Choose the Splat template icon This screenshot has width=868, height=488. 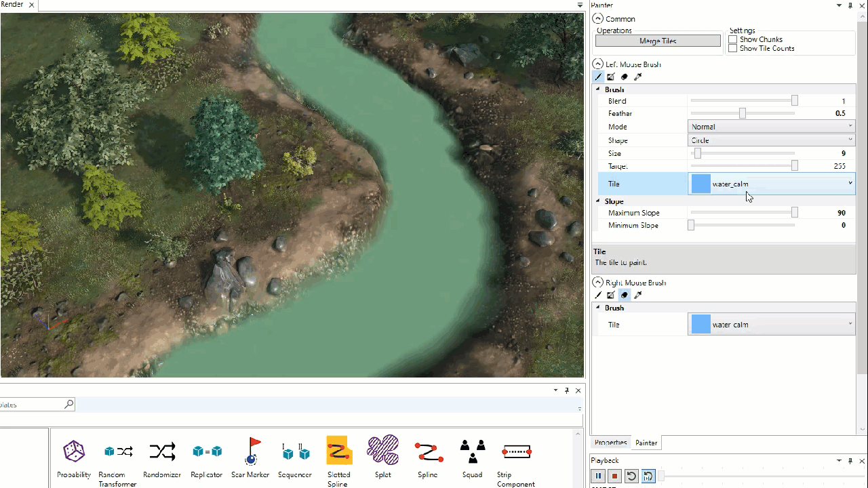pyautogui.click(x=383, y=450)
